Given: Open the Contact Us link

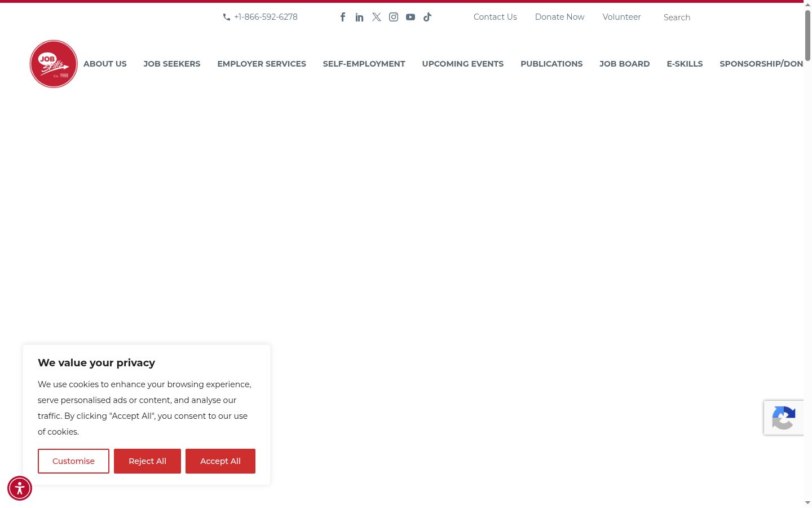Looking at the screenshot, I should pyautogui.click(x=495, y=17).
